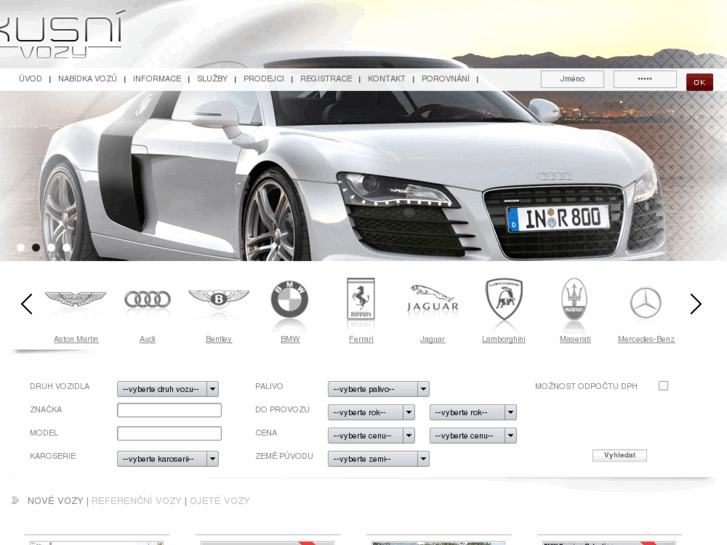The height and width of the screenshot is (545, 727).
Task: Click the Jaguar leaping cat logo
Action: point(433,299)
